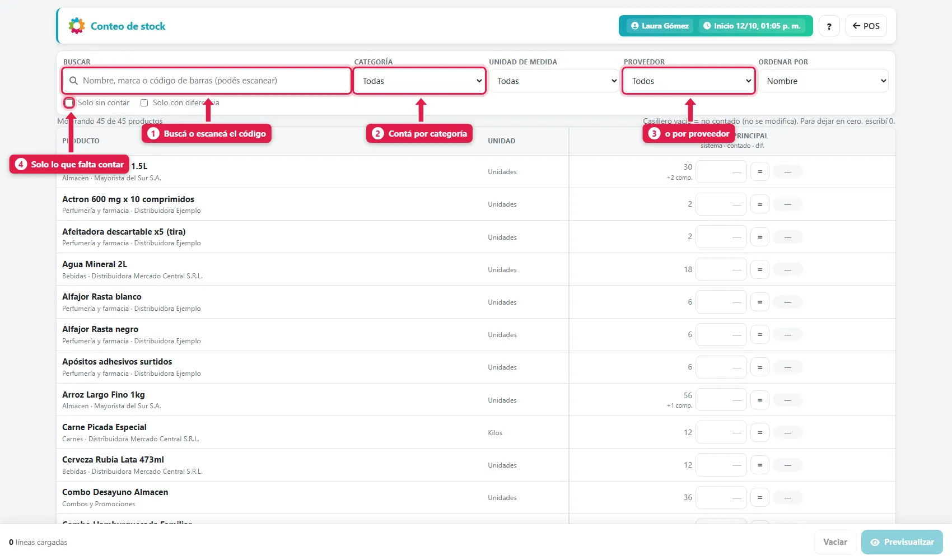Click the Laura Gómez user badge

(660, 26)
